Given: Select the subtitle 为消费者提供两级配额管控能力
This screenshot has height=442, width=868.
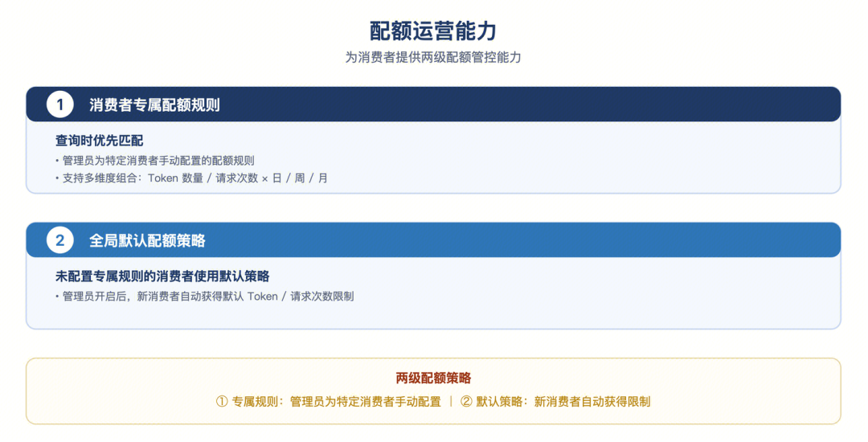Looking at the screenshot, I should click(433, 58).
